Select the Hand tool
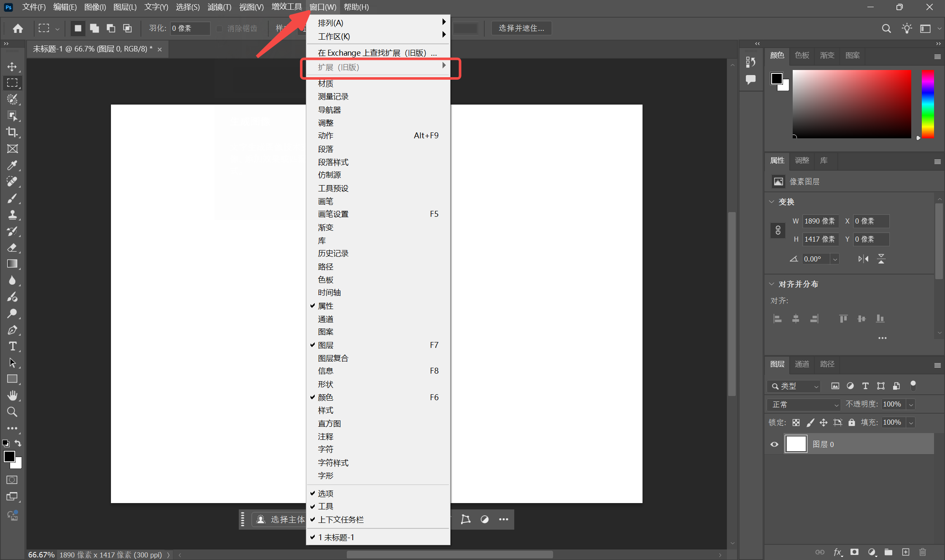Viewport: 945px width, 560px height. 12,395
